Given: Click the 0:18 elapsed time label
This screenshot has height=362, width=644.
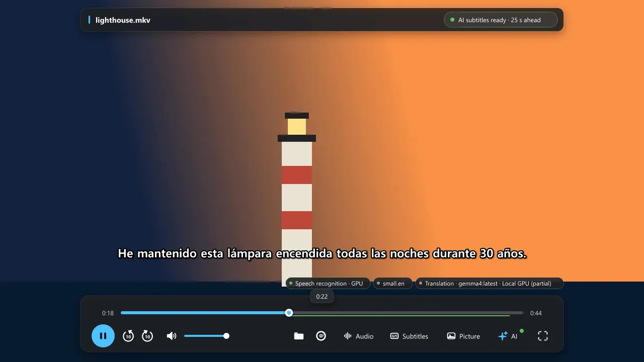Looking at the screenshot, I should point(108,313).
